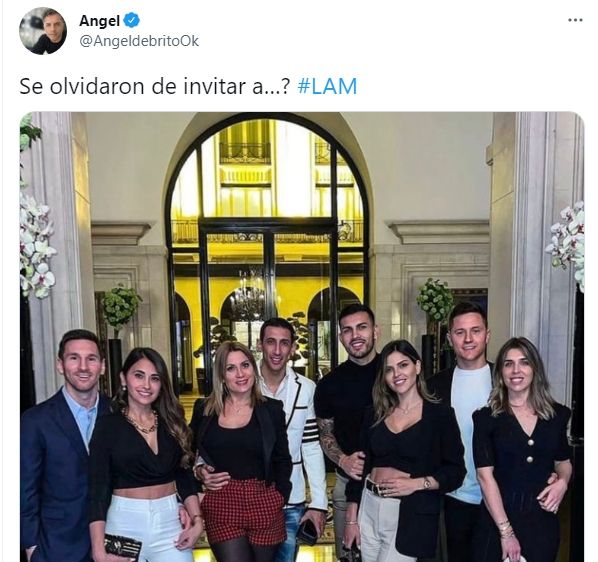
Task: Click the white orchids on photo's right edge
Action: pos(567,244)
